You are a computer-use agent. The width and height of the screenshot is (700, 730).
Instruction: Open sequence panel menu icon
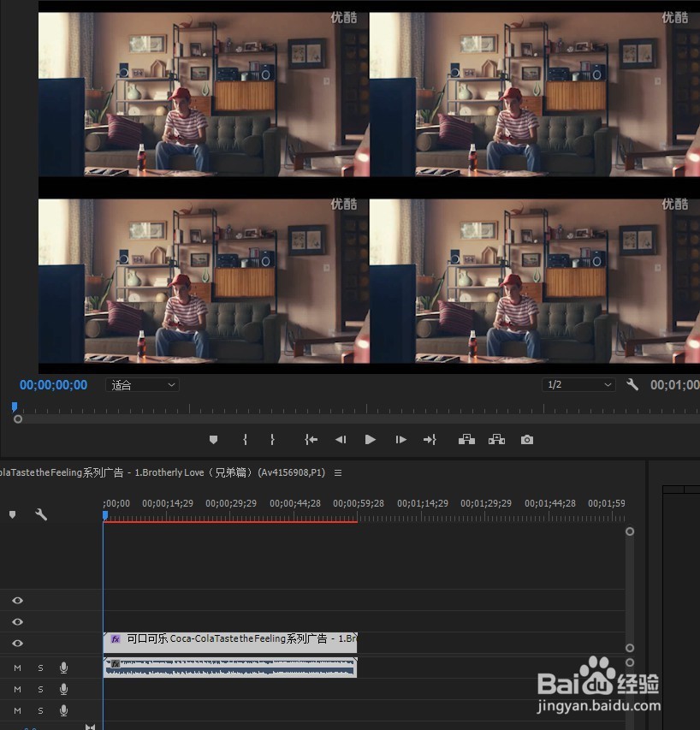point(338,472)
